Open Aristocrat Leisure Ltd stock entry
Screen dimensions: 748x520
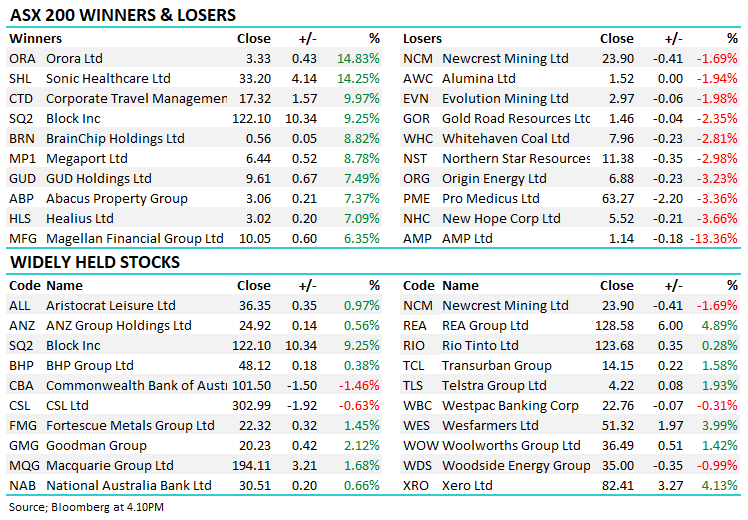pyautogui.click(x=111, y=306)
